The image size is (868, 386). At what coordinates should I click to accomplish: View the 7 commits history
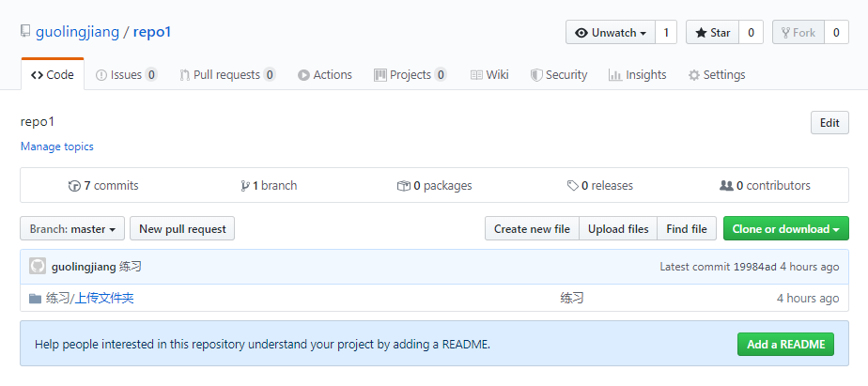103,186
